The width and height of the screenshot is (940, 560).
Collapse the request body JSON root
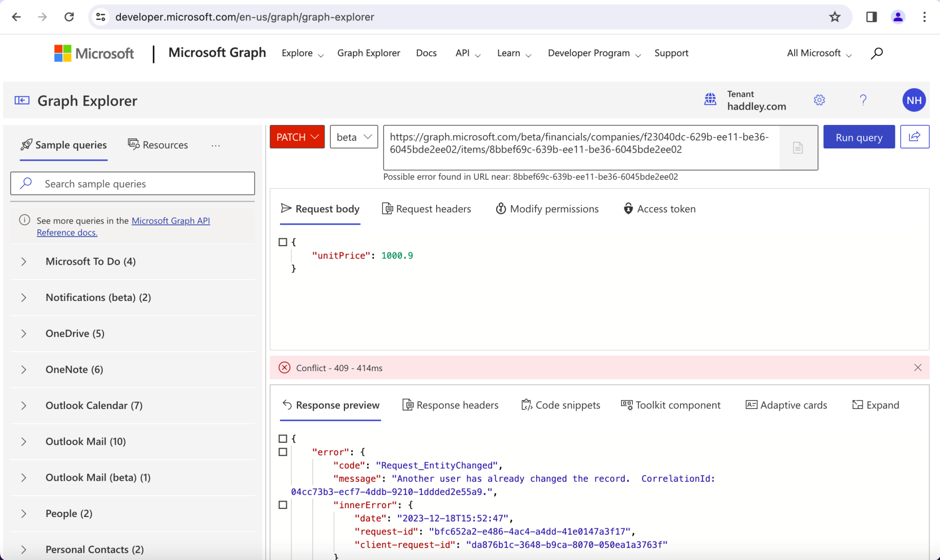click(283, 242)
